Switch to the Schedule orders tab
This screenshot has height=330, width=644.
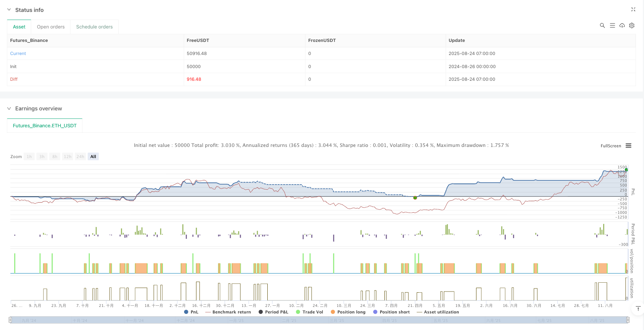(94, 27)
